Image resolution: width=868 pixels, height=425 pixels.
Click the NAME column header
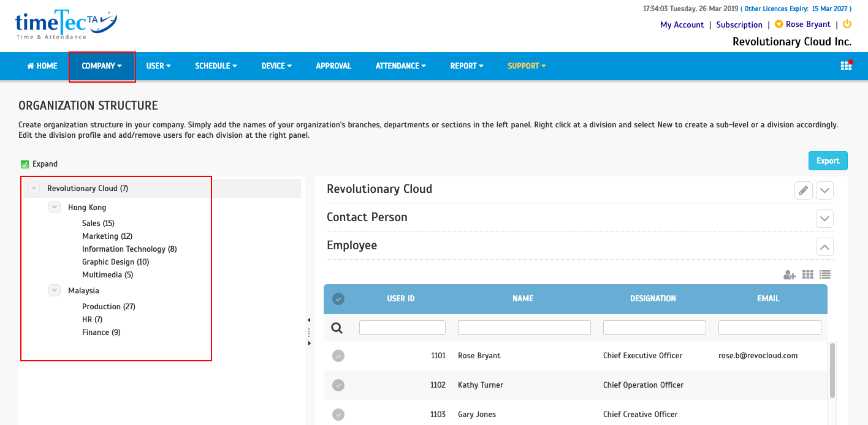[x=523, y=299]
